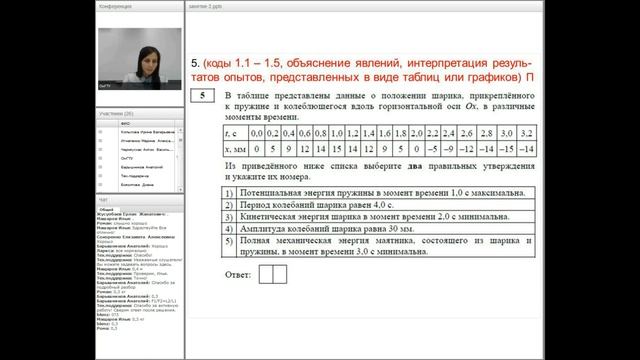Viewport: 640px width, 360px height.
Task: Click the left answer box after Ответ
Action: click(x=266, y=274)
